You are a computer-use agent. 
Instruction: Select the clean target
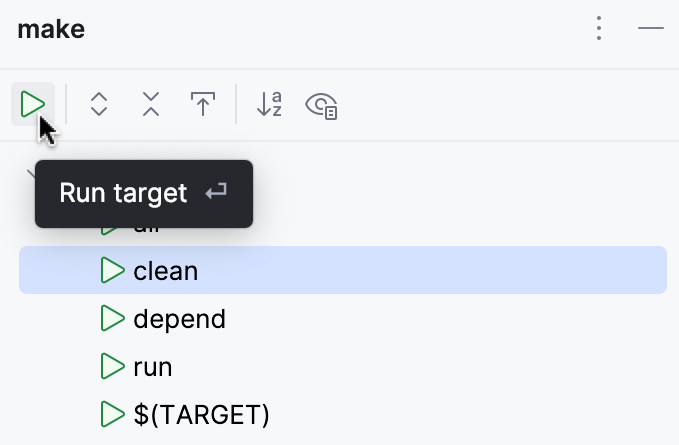click(x=166, y=270)
